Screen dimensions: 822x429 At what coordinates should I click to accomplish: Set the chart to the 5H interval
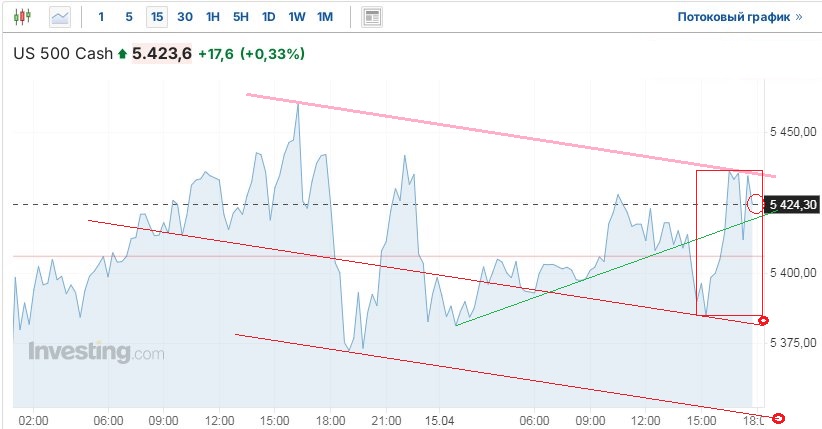241,17
